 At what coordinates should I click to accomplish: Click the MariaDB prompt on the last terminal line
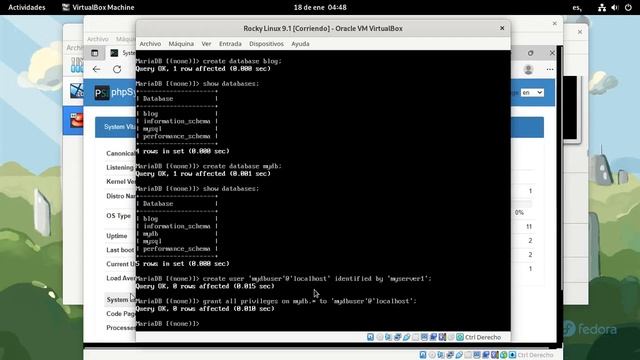[x=167, y=324]
